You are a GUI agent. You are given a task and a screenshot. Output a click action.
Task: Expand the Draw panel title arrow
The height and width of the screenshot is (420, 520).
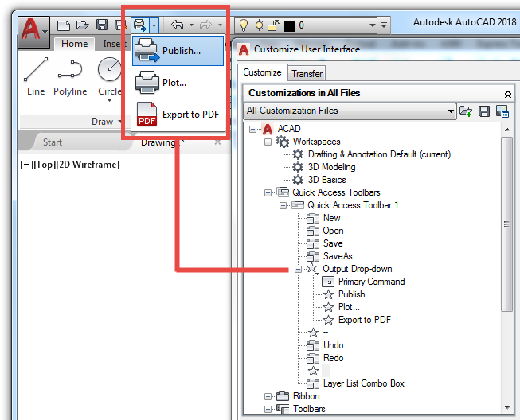click(x=119, y=122)
